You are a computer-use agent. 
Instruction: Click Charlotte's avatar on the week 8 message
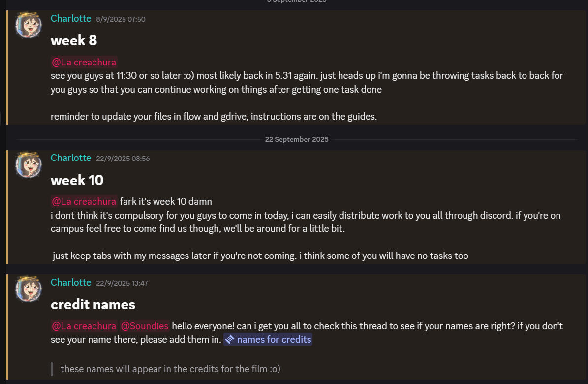(29, 25)
